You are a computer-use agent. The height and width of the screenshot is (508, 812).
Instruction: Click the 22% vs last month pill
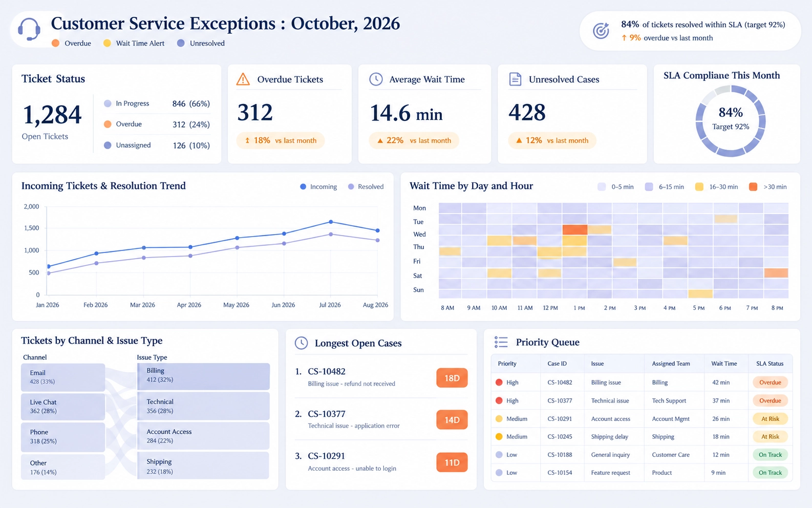[x=414, y=140]
